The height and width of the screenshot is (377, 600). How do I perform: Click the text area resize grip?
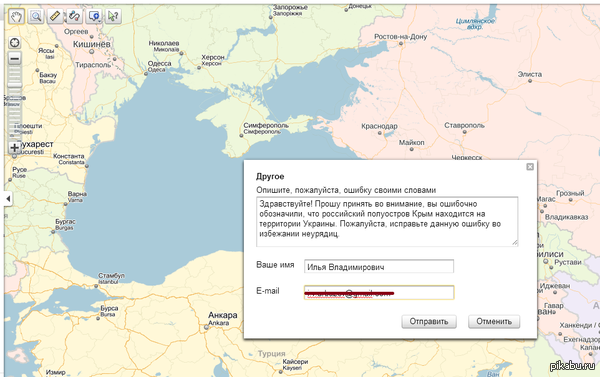coord(515,242)
